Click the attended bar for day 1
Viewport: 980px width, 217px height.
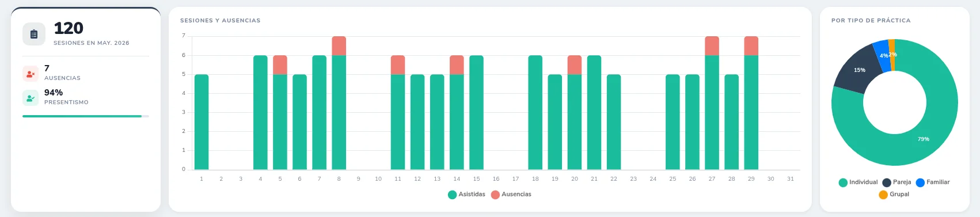202,122
